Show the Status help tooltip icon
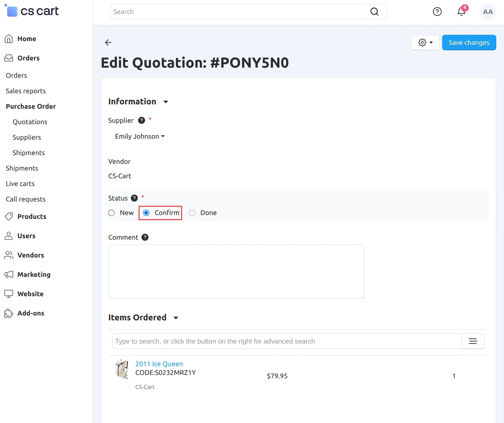This screenshot has width=504, height=423. 134,198
